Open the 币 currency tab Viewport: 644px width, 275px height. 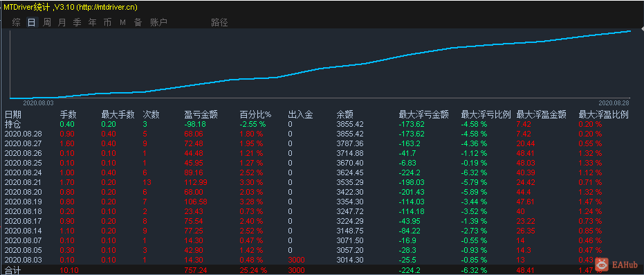click(x=107, y=23)
